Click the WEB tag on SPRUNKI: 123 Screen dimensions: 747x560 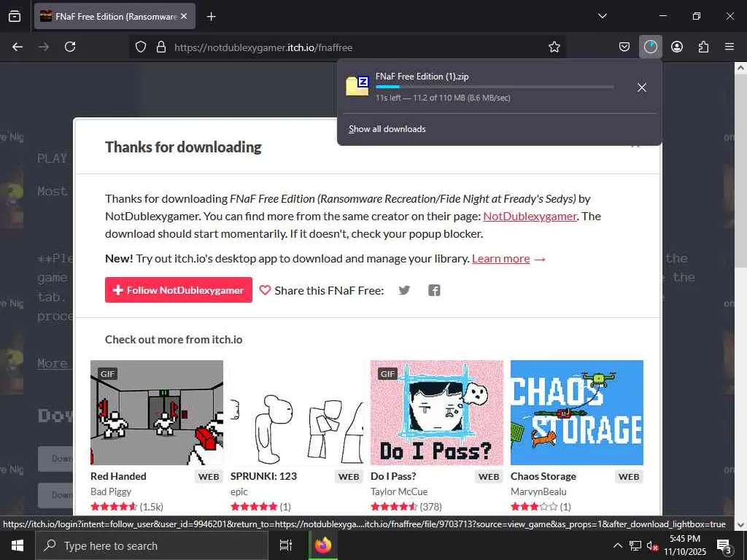tap(349, 477)
